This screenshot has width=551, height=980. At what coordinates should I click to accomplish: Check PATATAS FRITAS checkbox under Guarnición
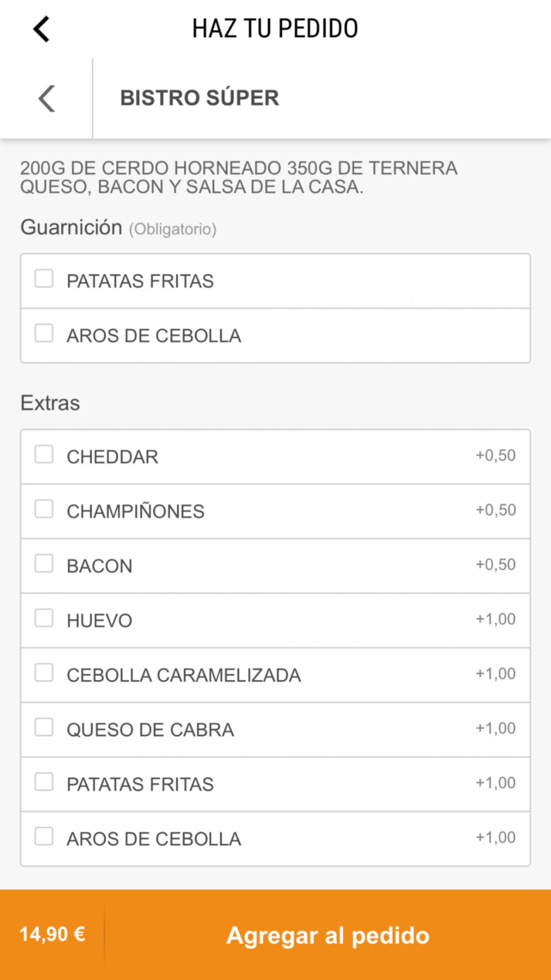[x=44, y=279]
